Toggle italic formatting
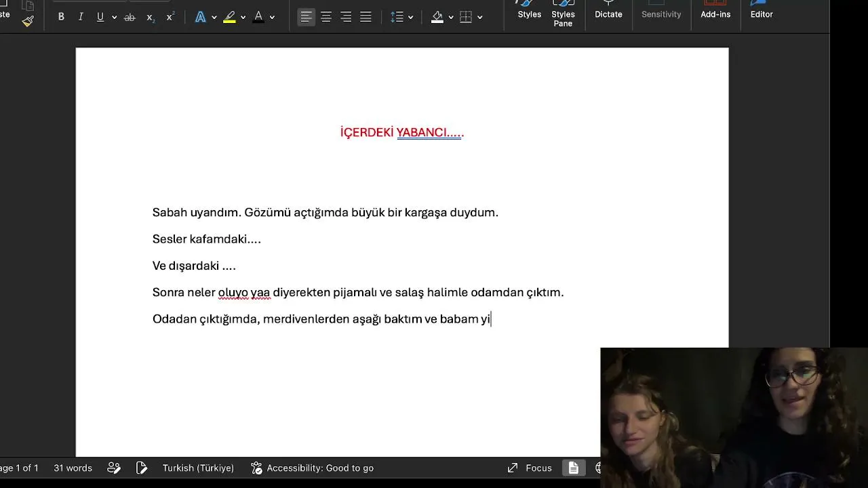868x488 pixels. (81, 17)
